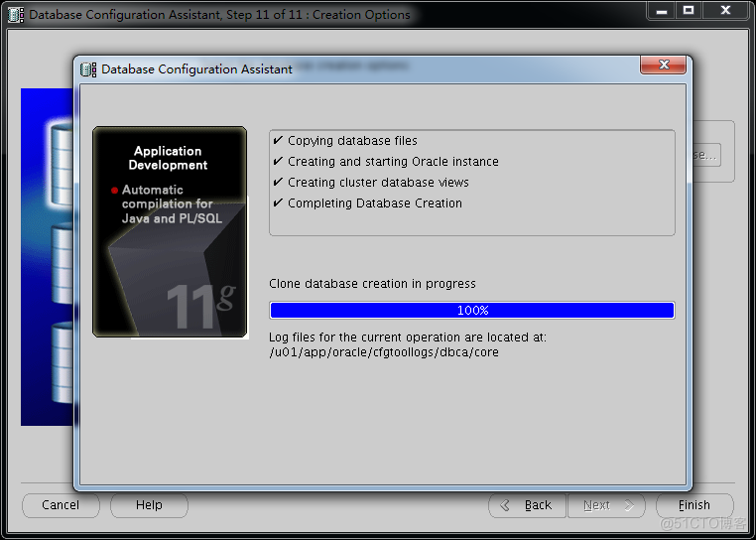
Task: Click 'Clone database creation in progress' text
Action: [372, 284]
